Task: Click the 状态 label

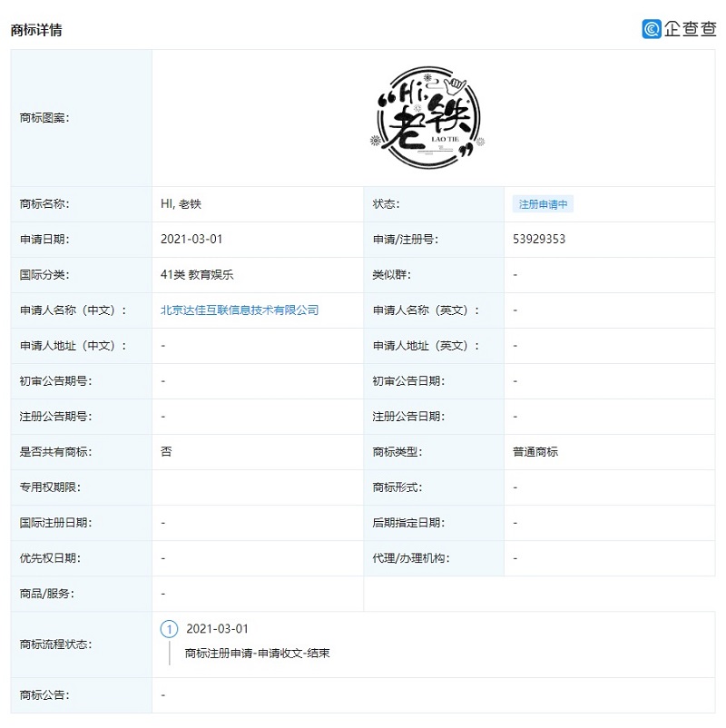Action: (387, 204)
